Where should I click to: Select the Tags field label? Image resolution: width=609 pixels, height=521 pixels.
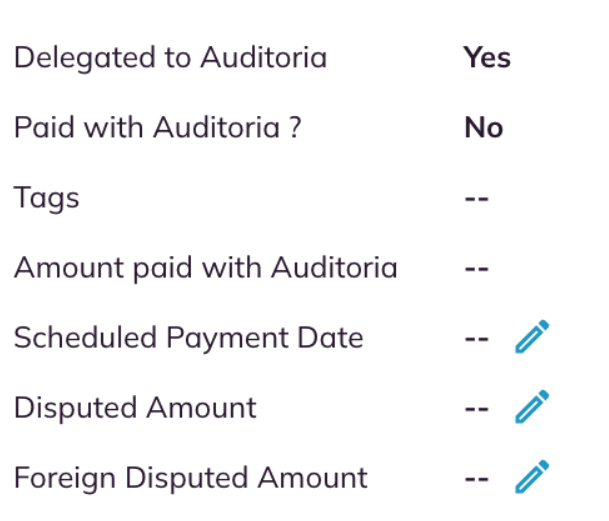(x=47, y=198)
